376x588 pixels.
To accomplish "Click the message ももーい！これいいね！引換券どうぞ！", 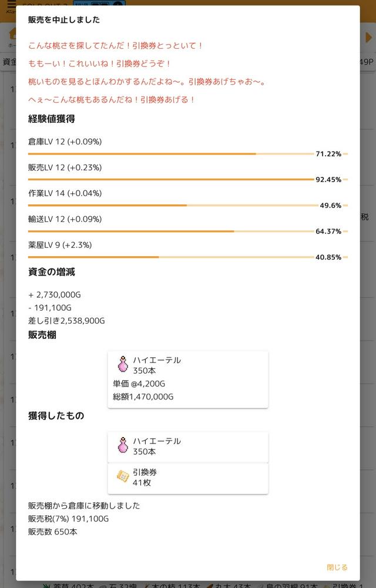I will (x=100, y=63).
